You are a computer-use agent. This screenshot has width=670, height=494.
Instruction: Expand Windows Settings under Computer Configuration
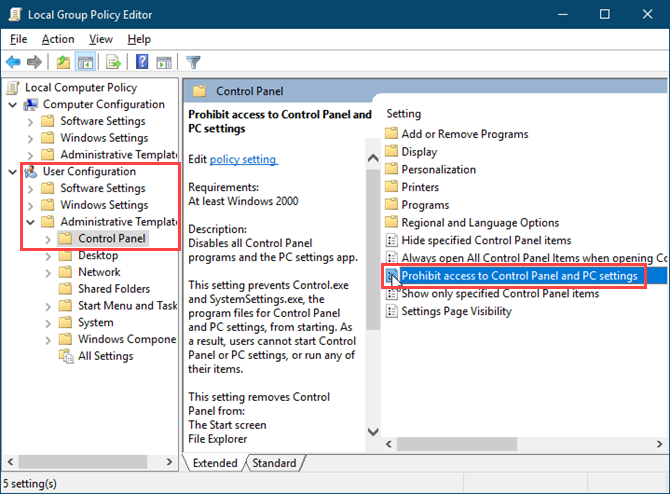pos(30,138)
